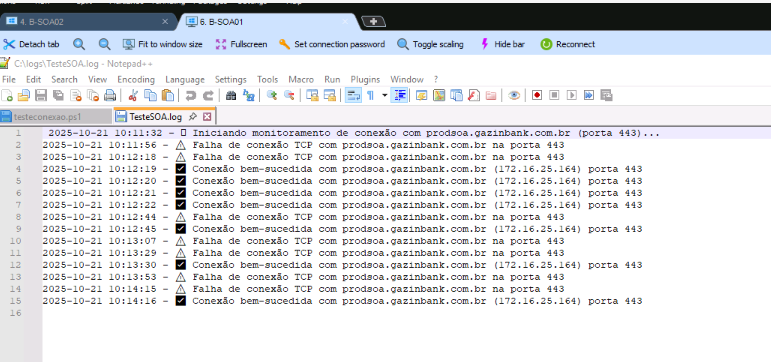Click the Open file folder icon
This screenshot has width=771, height=362.
point(24,95)
